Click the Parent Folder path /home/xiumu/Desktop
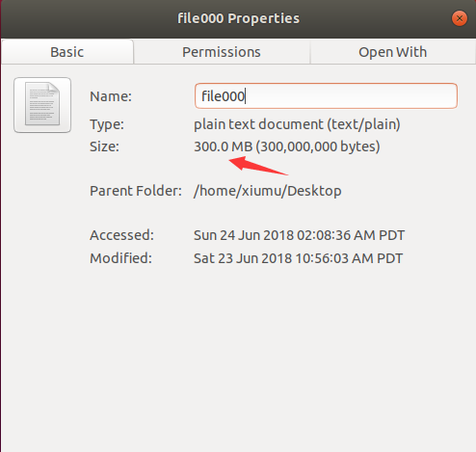Screen dimensions: 476x452 [x=268, y=191]
